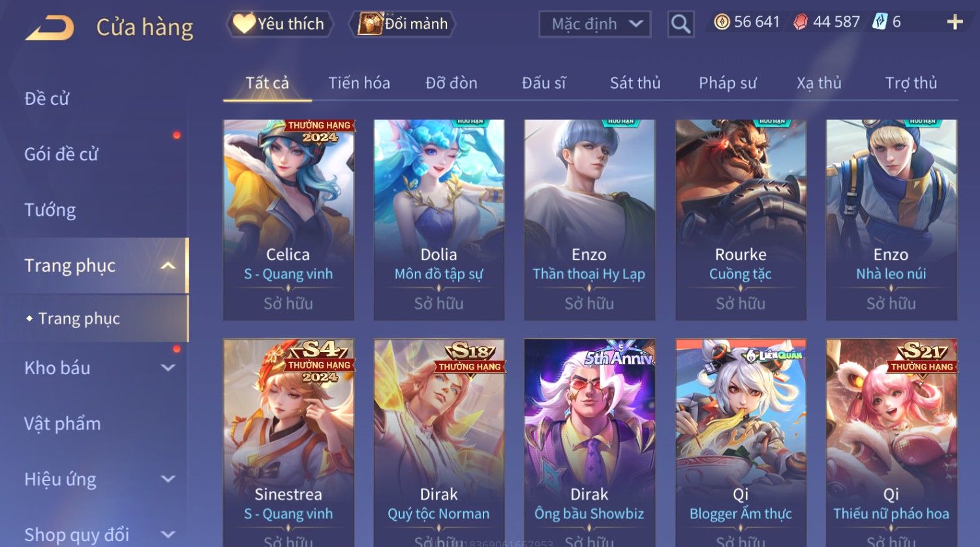Select the Trang phục sub-item
Screen dimensions: 980x547
click(x=79, y=318)
